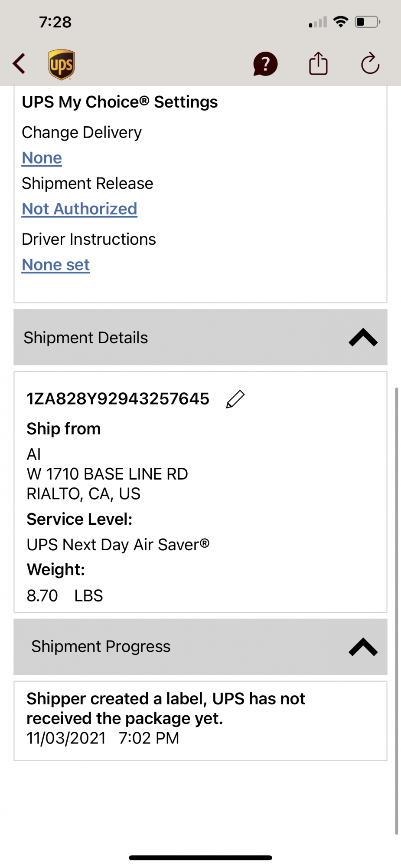Tap the share icon
The width and height of the screenshot is (401, 868).
pos(318,64)
